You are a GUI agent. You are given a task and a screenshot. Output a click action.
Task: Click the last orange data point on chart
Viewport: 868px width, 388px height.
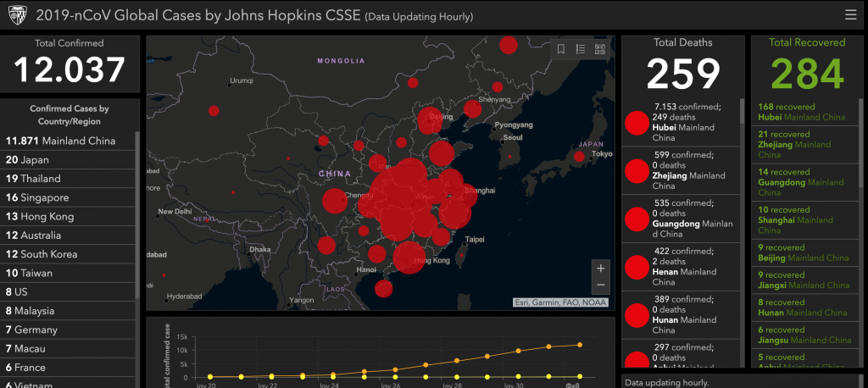(580, 345)
